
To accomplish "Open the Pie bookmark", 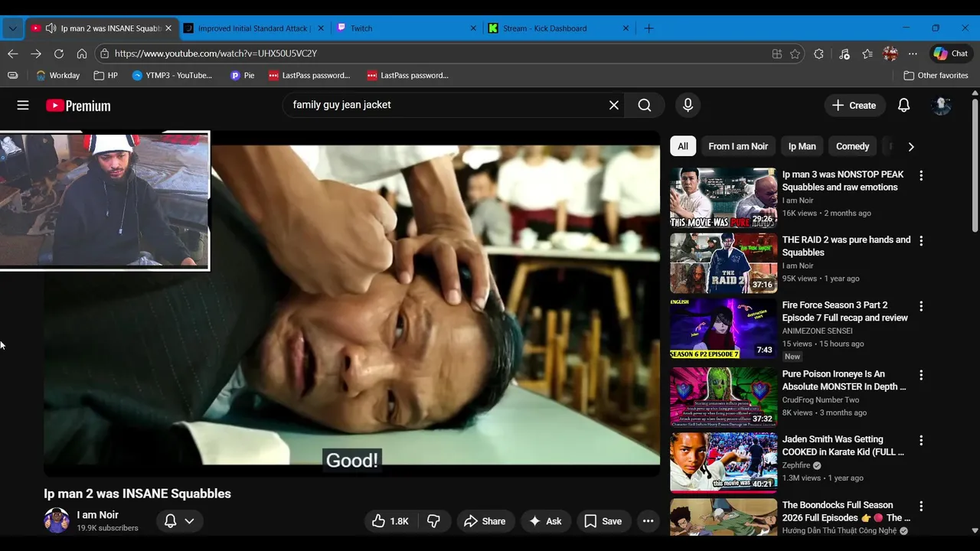I will (x=243, y=76).
